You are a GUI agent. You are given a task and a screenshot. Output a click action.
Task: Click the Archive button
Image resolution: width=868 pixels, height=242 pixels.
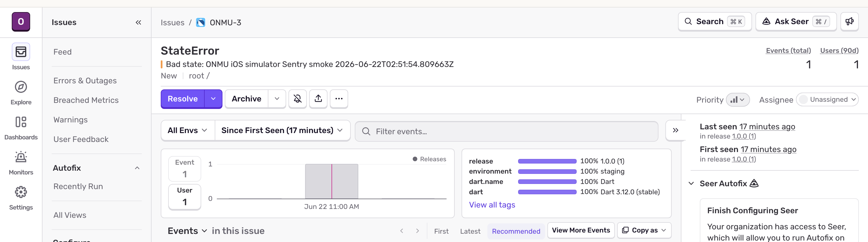pos(246,99)
